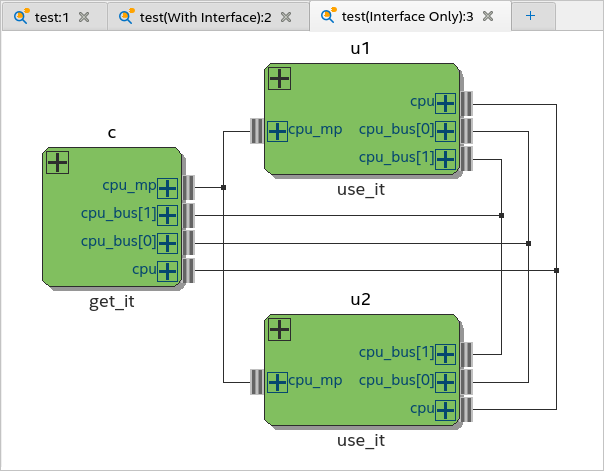Viewport: 604px width, 471px height.
Task: Expand the u1 use_it block
Action: click(279, 79)
